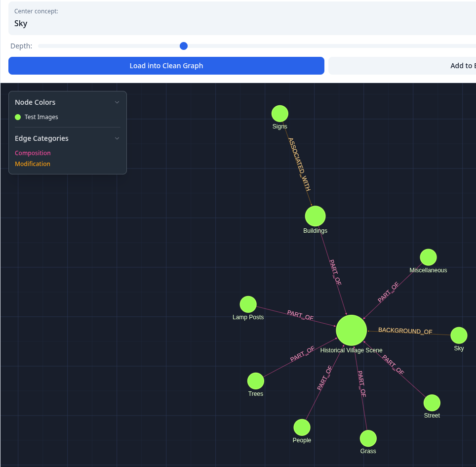Viewport: 476px width, 467px height.
Task: Click the Load into Clean Graph button
Action: (166, 65)
